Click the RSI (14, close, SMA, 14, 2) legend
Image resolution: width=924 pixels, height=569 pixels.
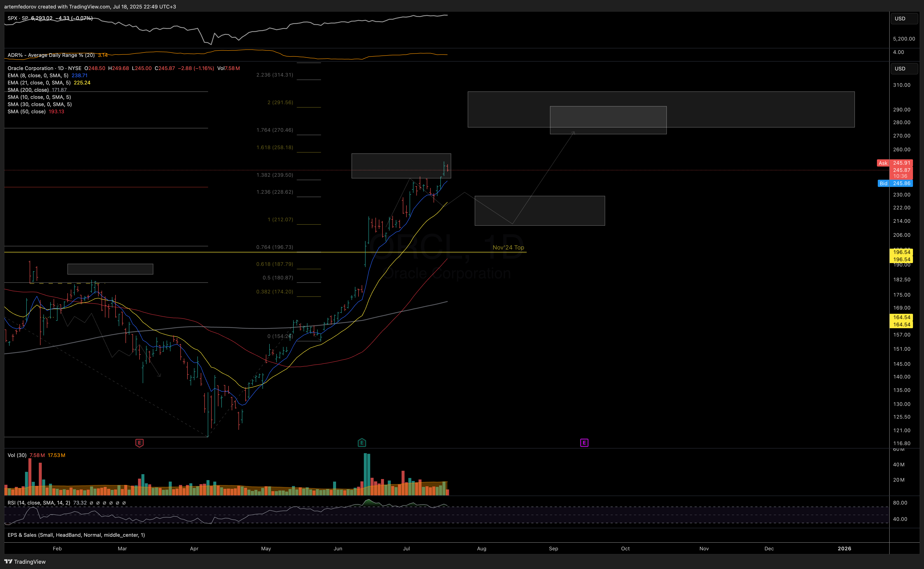pyautogui.click(x=39, y=502)
